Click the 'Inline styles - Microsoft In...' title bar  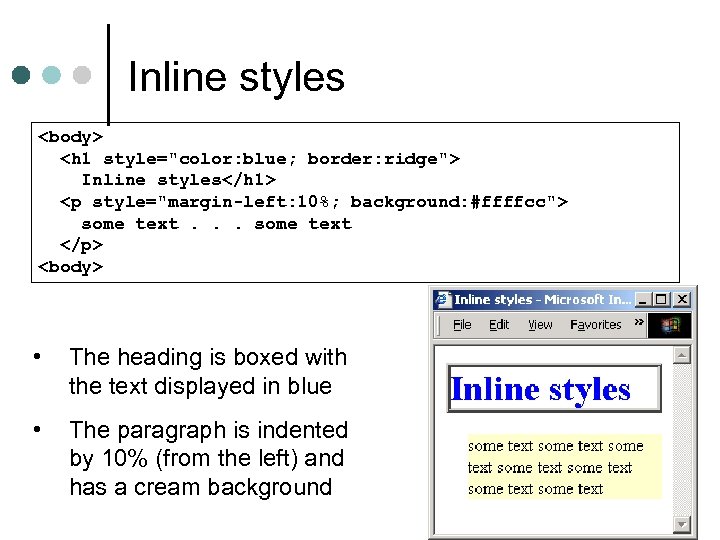tap(542, 299)
